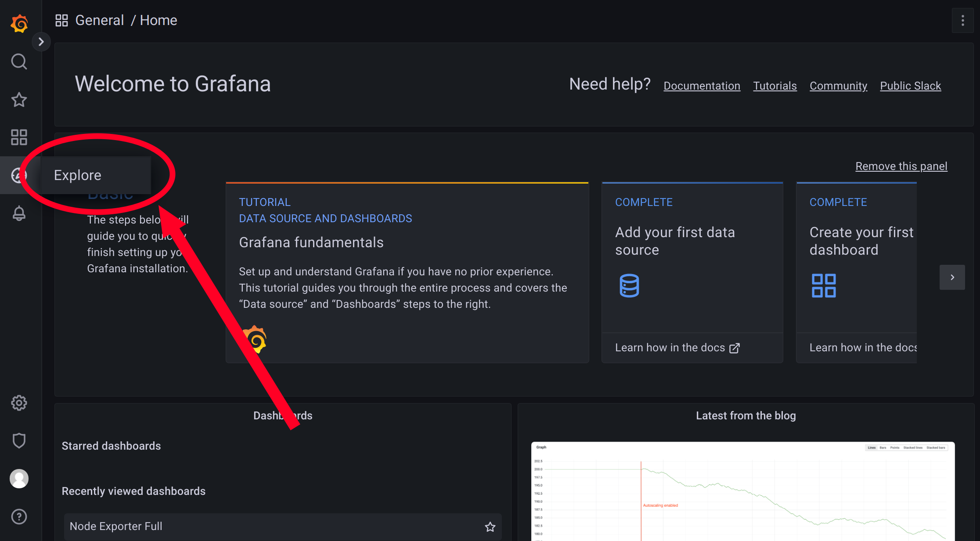Click the Home breadcrumb title
This screenshot has height=541, width=980.
159,20
